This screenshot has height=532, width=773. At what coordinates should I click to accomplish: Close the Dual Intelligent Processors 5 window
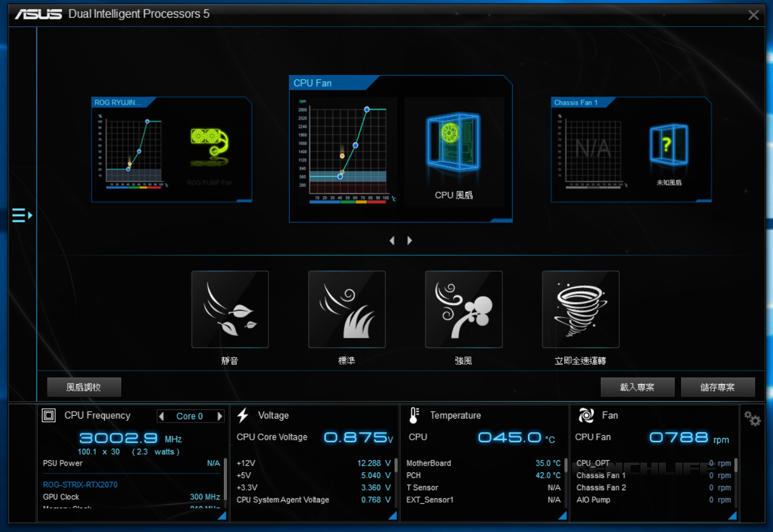tap(754, 15)
